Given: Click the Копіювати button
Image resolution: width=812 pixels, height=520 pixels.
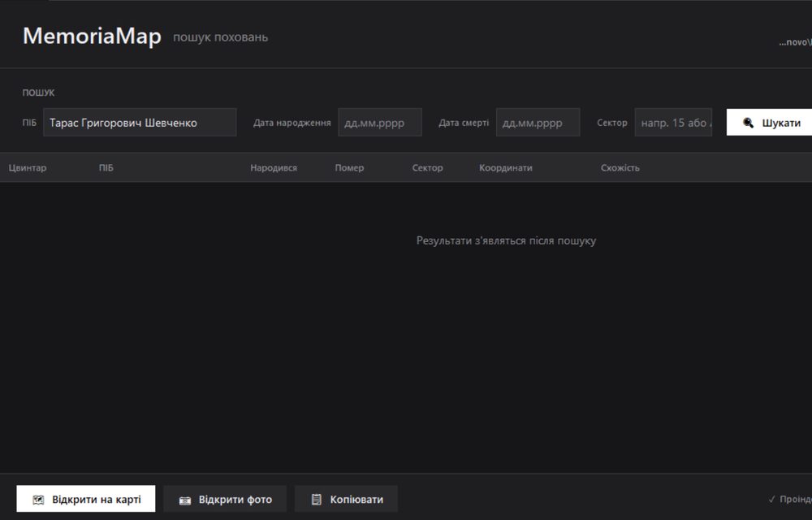Looking at the screenshot, I should [x=347, y=499].
